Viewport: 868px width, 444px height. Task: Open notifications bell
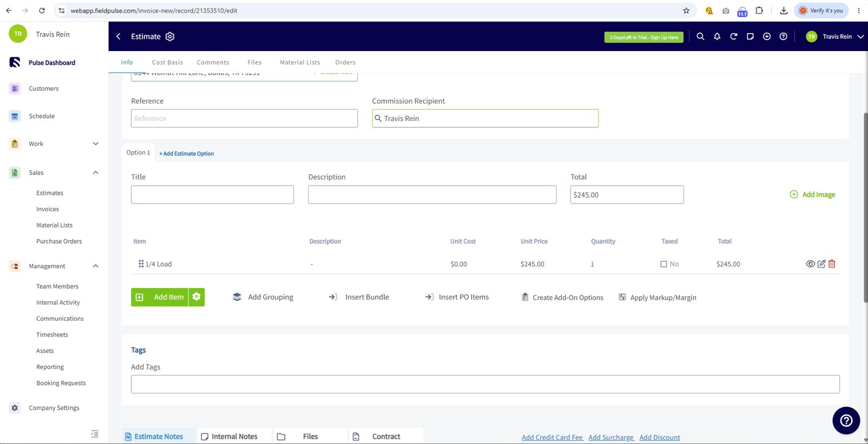[x=717, y=36]
